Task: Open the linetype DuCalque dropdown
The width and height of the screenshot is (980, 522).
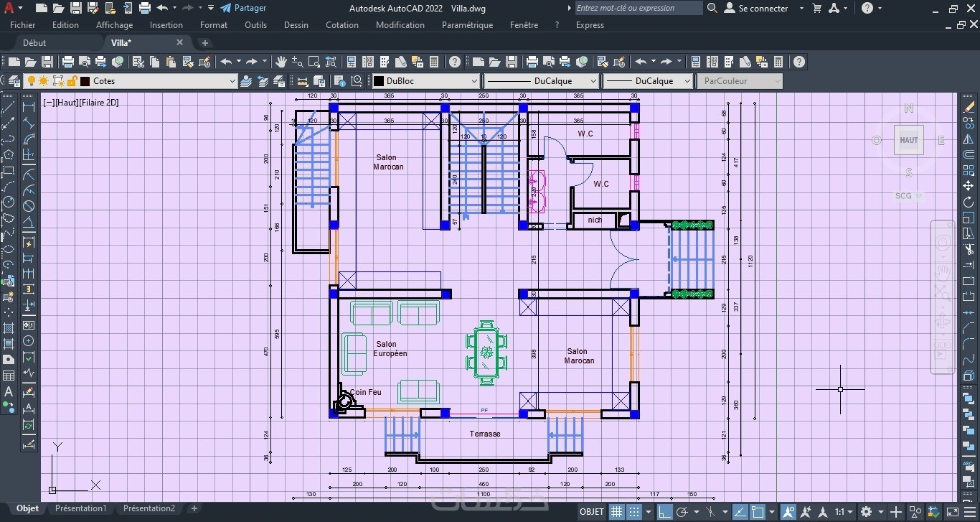Action: click(x=593, y=81)
